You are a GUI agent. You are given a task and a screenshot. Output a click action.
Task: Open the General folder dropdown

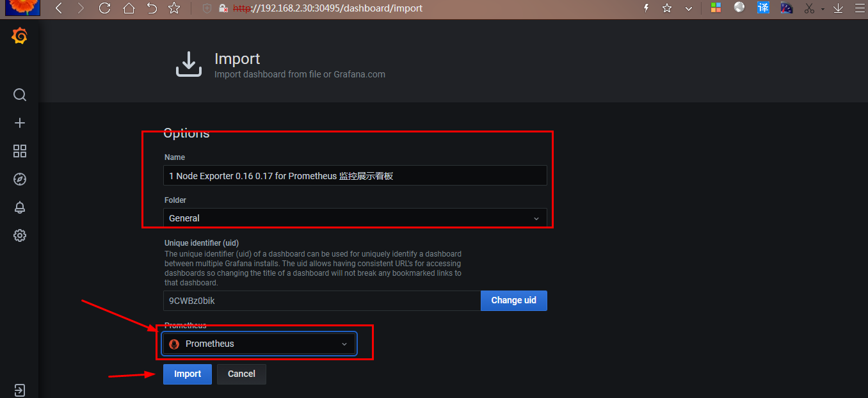(355, 218)
